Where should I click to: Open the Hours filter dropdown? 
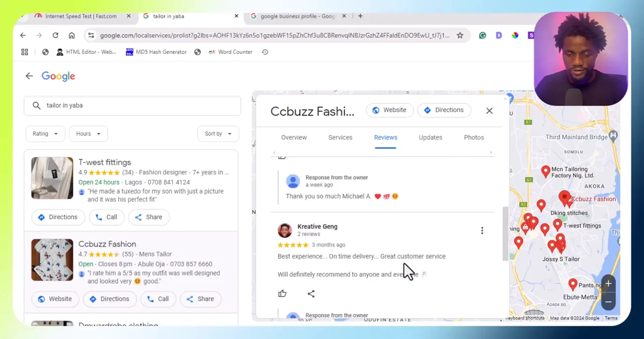point(88,134)
